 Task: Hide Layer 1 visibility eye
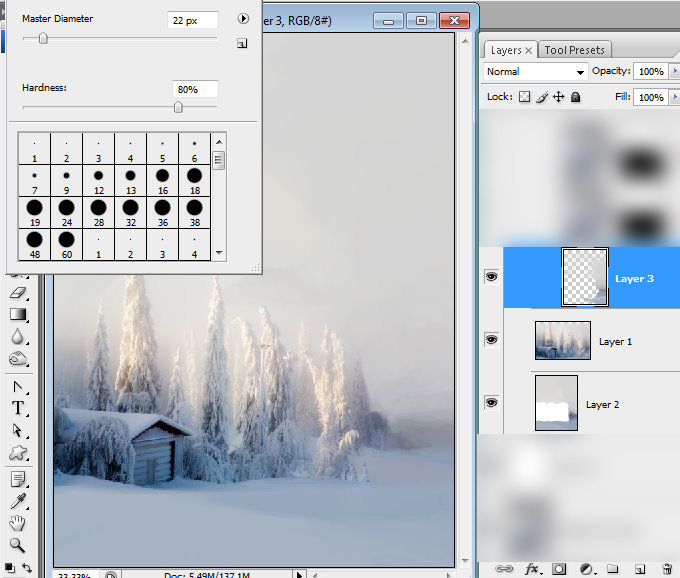491,340
